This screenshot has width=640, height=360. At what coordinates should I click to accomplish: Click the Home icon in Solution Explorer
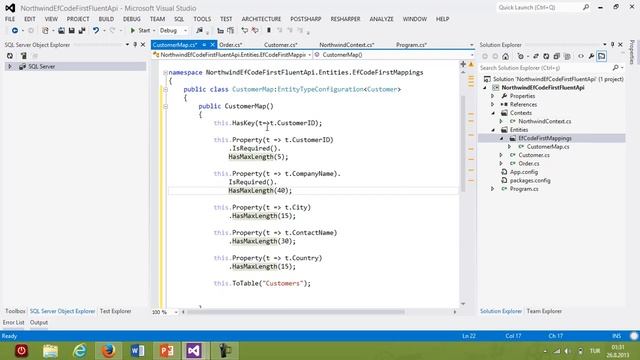click(x=505, y=56)
